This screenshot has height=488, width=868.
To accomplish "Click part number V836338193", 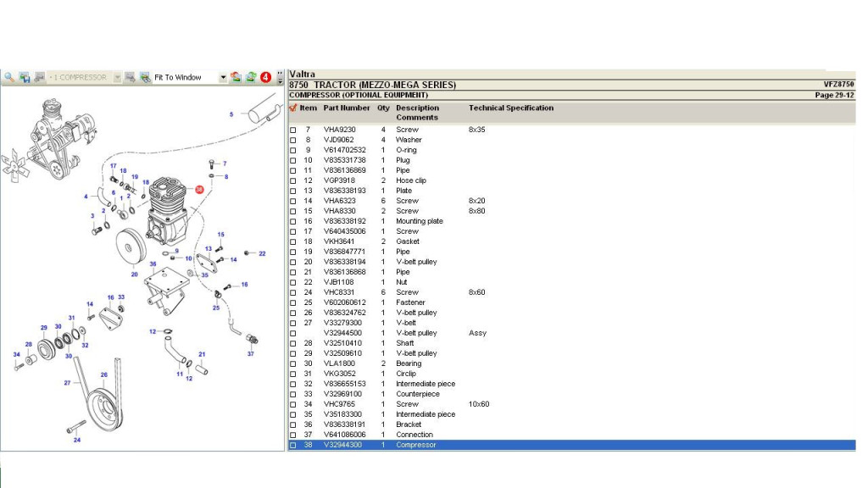I will tap(345, 191).
